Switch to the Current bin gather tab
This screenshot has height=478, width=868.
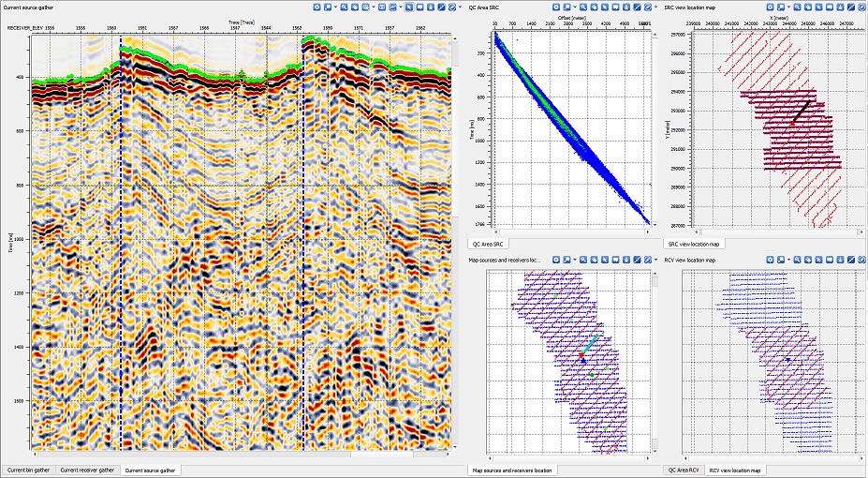(28, 470)
